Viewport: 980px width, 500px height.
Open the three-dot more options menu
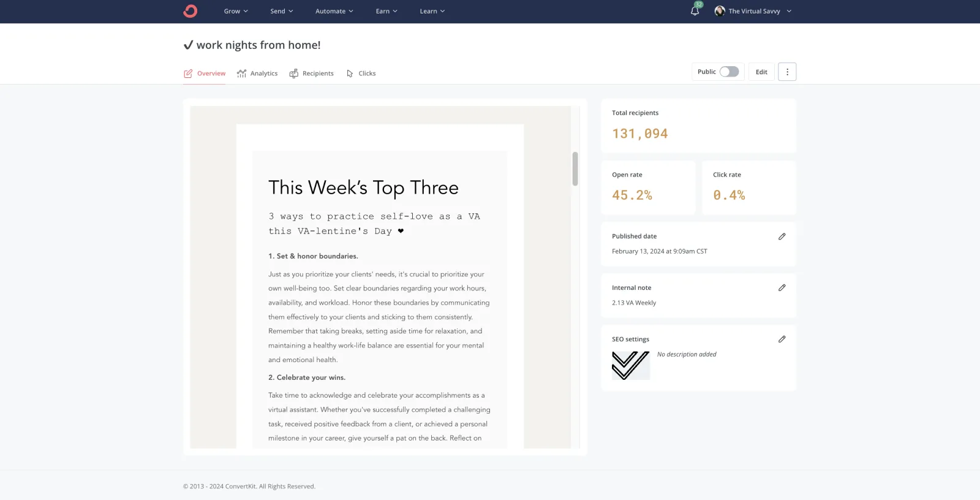(x=787, y=72)
